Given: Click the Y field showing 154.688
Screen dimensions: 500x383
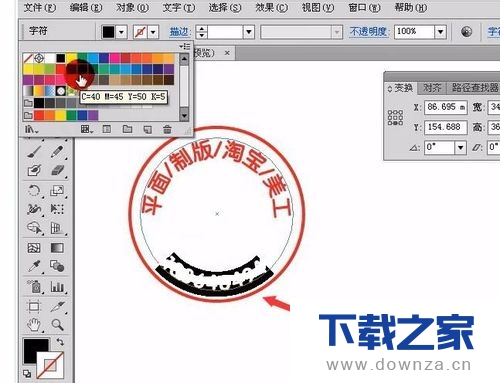Looking at the screenshot, I should point(446,127).
